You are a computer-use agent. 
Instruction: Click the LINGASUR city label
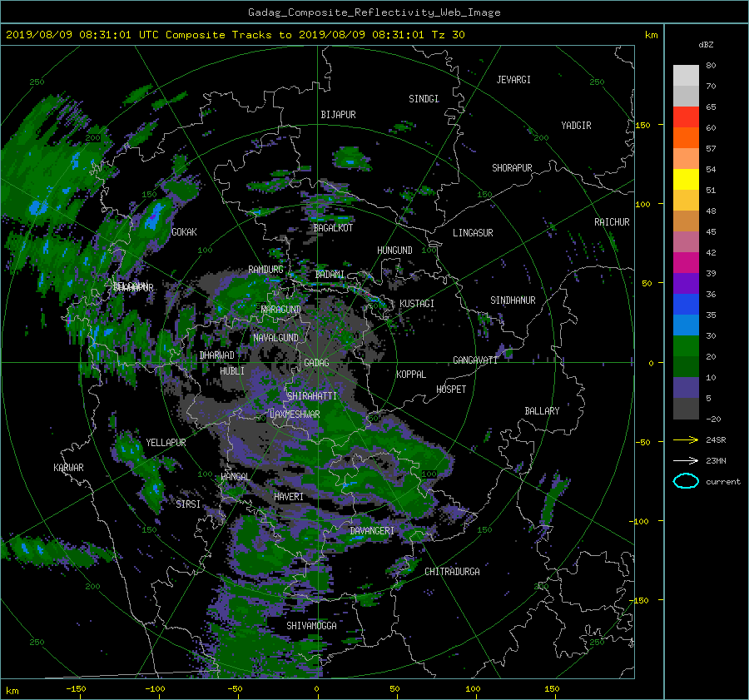click(x=473, y=233)
